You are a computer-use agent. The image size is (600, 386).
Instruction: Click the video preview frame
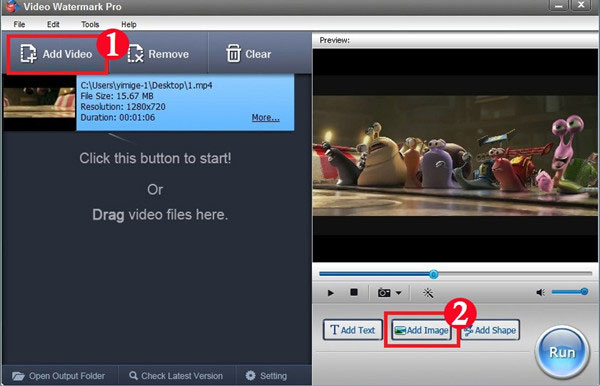tap(455, 155)
